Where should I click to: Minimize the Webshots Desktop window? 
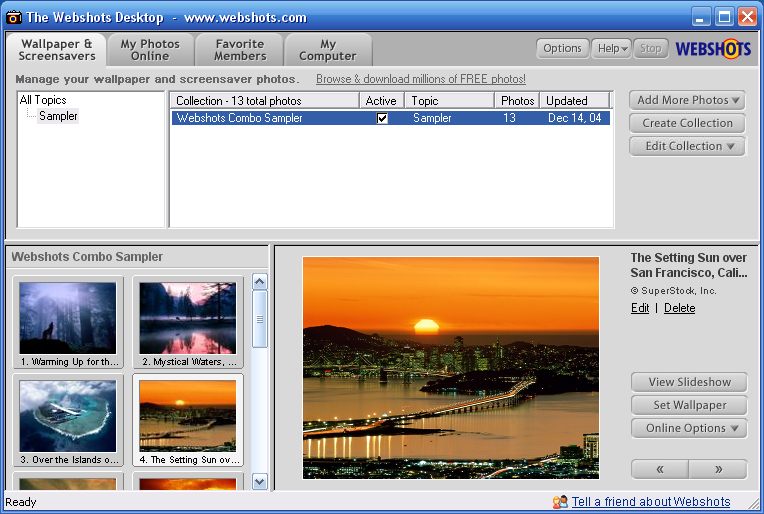701,18
